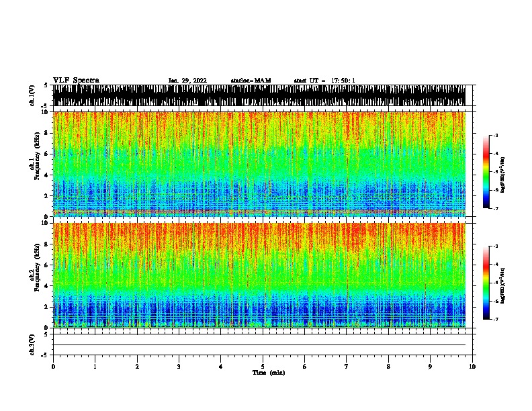Click the ch.1(V) black waveform strip
Screen dimensions: 532x411
[x=259, y=95]
